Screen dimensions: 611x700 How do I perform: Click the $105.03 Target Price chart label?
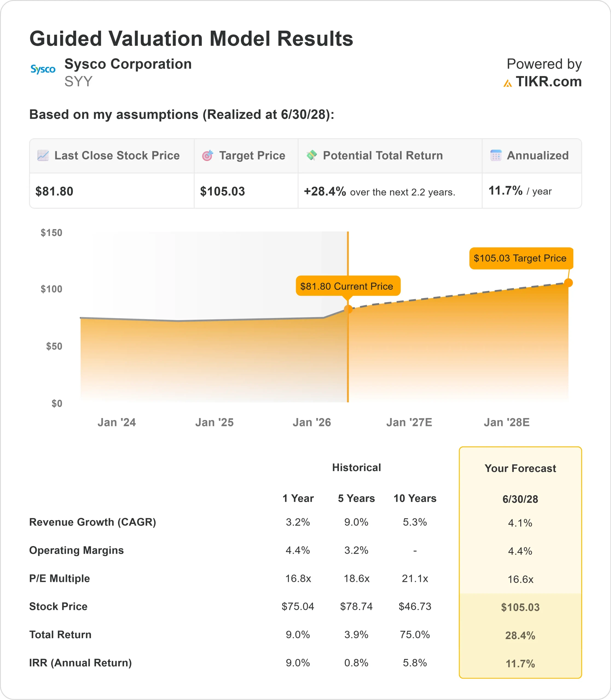[521, 258]
